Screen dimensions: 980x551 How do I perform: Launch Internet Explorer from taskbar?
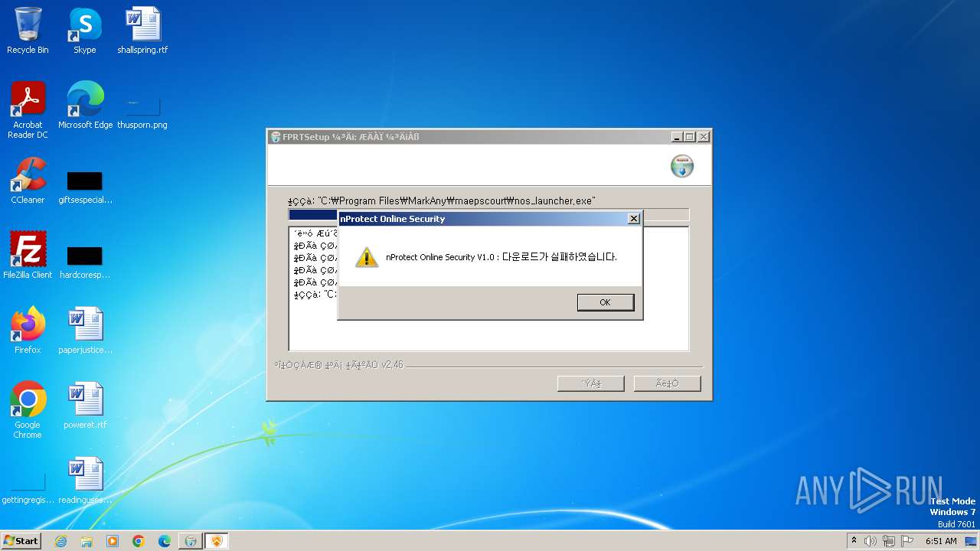(60, 541)
